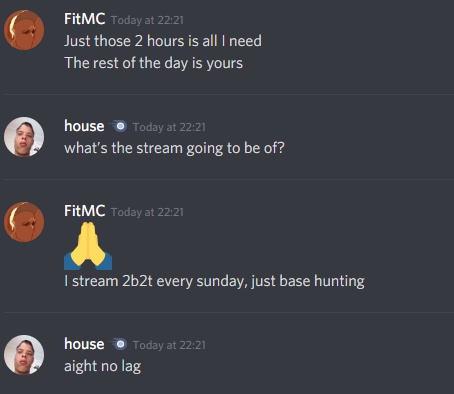Click house username above 'aight no lag'

coord(84,344)
